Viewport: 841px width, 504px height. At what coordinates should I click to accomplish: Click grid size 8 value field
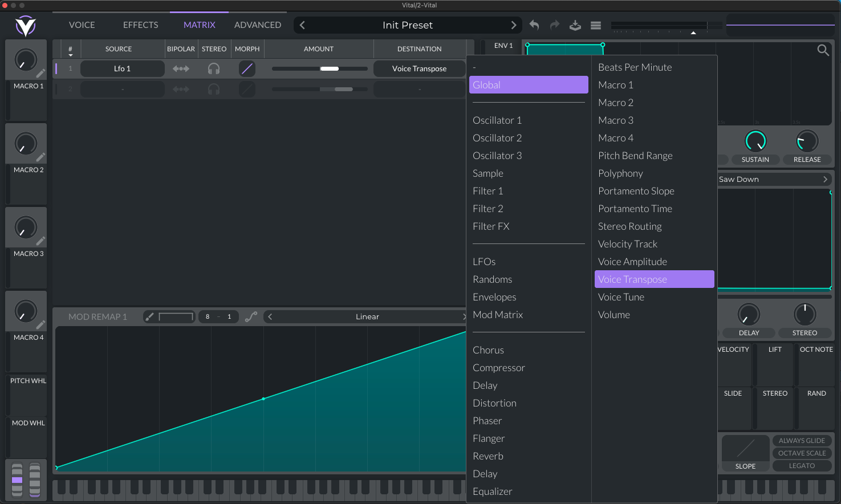coord(208,316)
